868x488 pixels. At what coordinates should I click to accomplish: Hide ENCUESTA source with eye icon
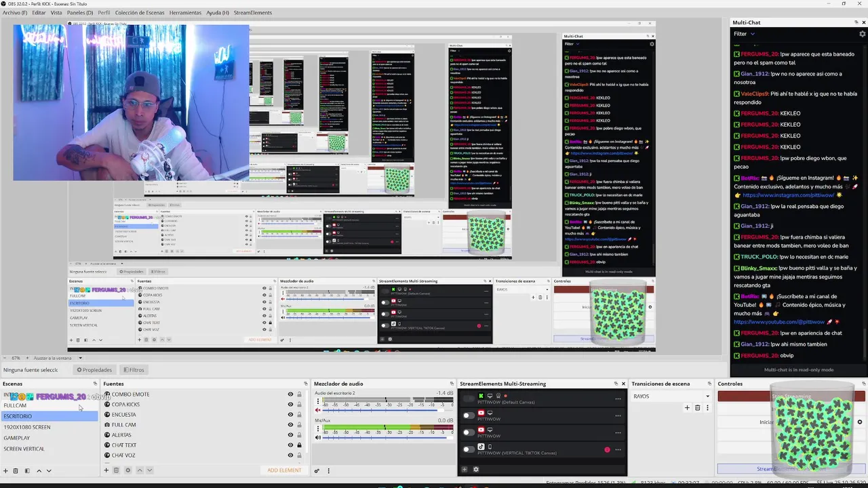[290, 415]
